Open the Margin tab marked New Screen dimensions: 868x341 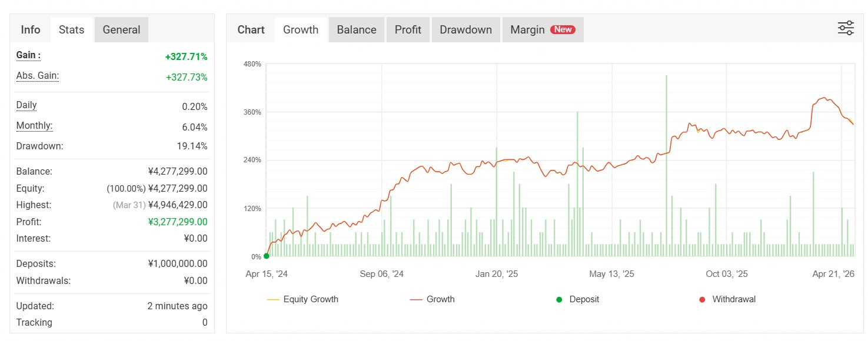click(x=528, y=29)
